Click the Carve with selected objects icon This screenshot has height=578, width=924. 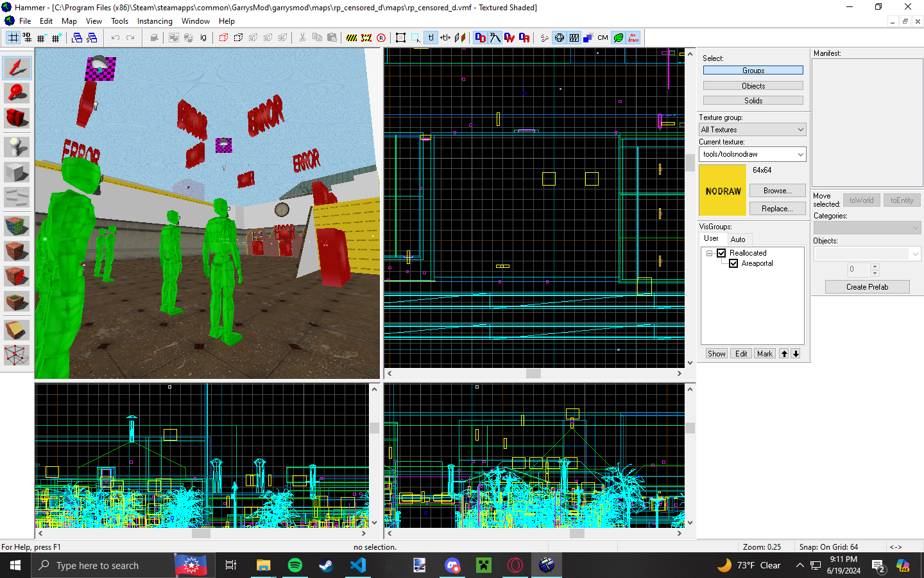tap(154, 38)
